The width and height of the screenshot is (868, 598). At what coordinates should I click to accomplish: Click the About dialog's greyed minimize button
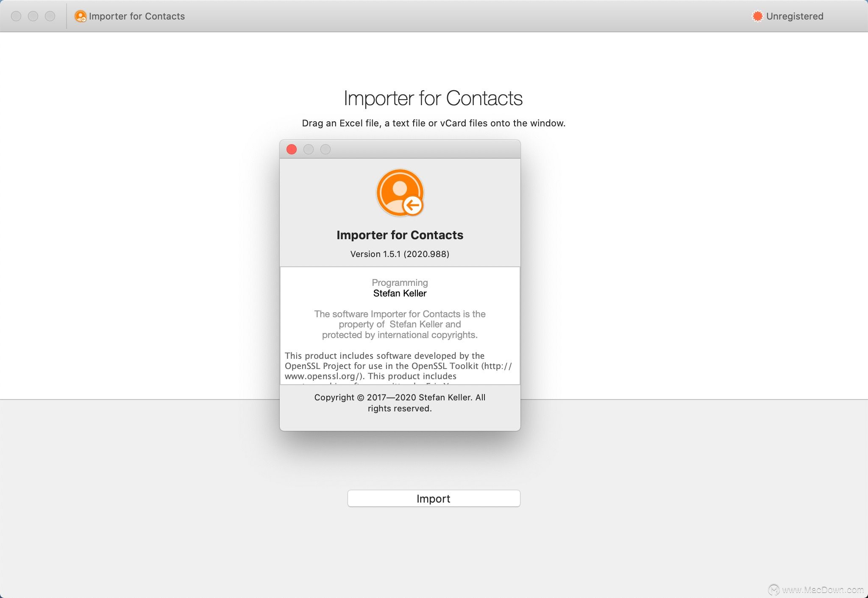(309, 149)
